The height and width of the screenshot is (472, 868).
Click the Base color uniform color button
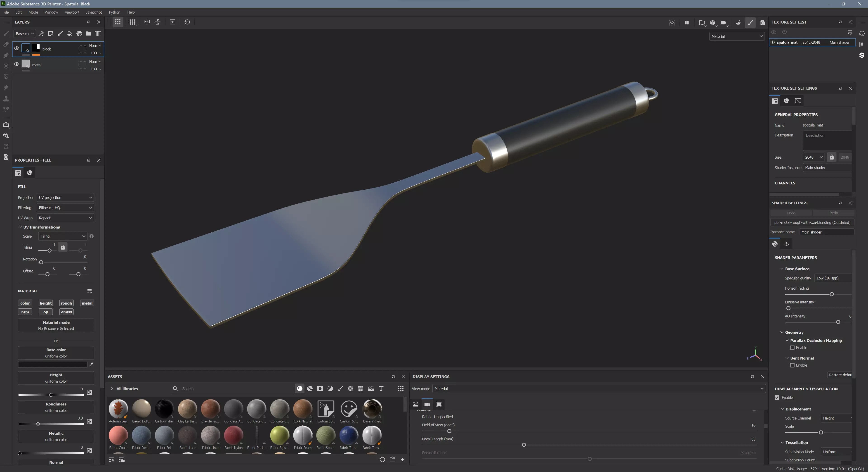click(x=56, y=353)
